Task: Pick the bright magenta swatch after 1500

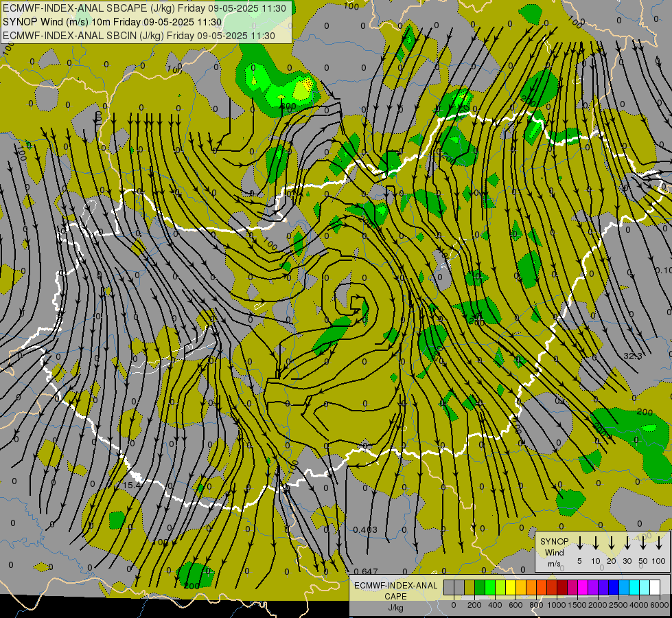Action: (x=583, y=587)
